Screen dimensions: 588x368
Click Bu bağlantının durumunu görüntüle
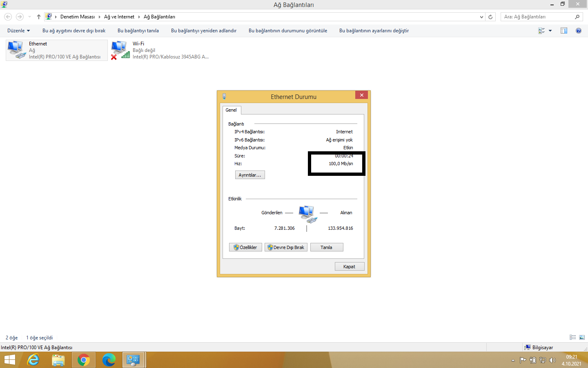(288, 31)
